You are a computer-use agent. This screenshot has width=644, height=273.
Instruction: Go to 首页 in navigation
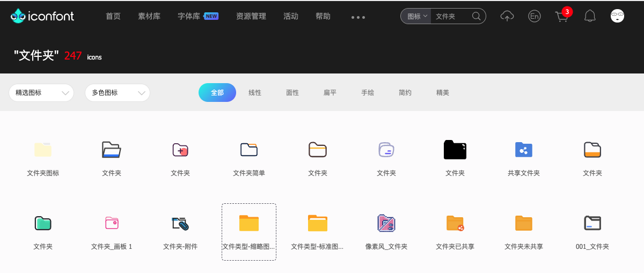tap(113, 16)
